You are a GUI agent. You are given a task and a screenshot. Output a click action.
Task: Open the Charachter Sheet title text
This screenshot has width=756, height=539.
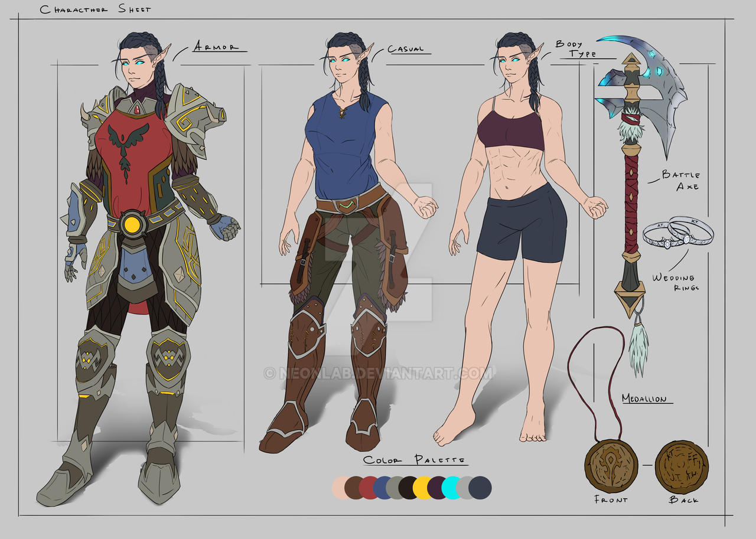[x=94, y=9]
